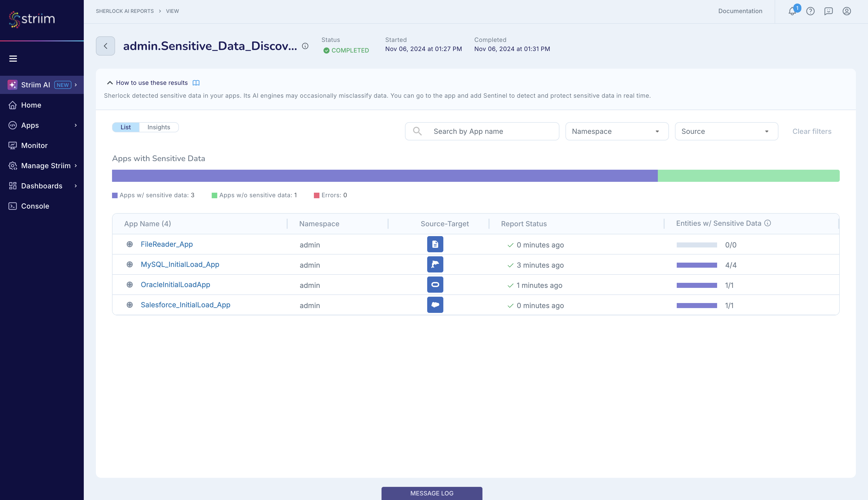The height and width of the screenshot is (500, 868).
Task: Collapse the How to use these results section
Action: (x=110, y=82)
